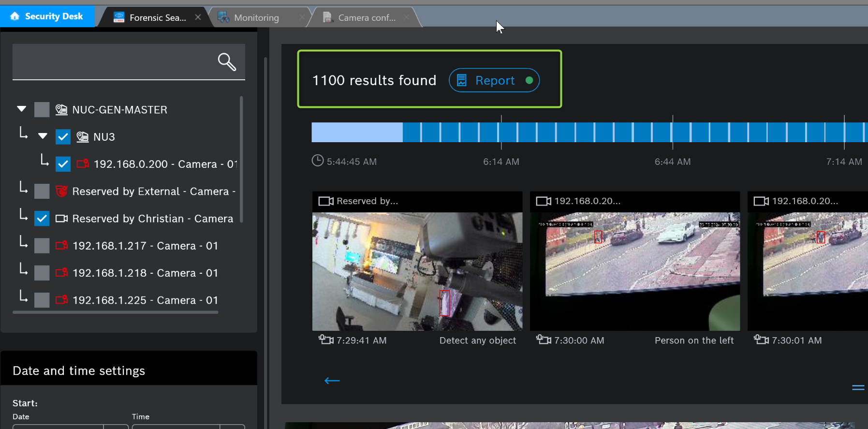The width and height of the screenshot is (868, 429).
Task: Uncheck Reserved by Christian camera checkbox
Action: click(x=42, y=219)
